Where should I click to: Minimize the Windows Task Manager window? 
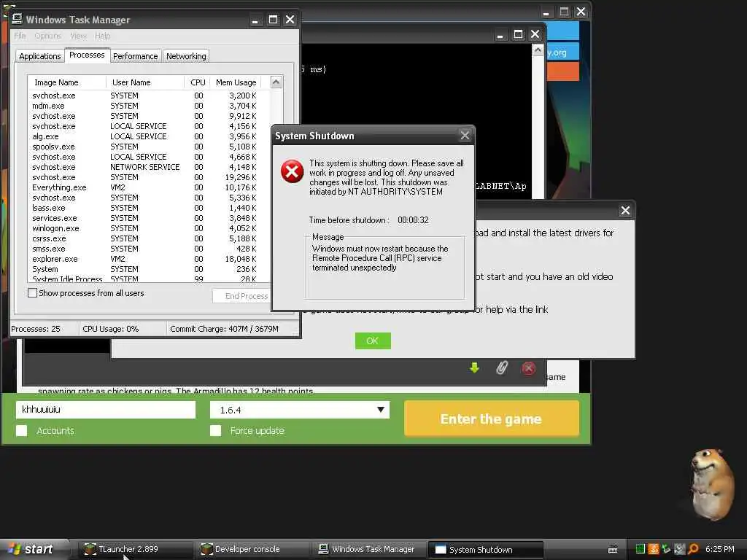pyautogui.click(x=255, y=20)
